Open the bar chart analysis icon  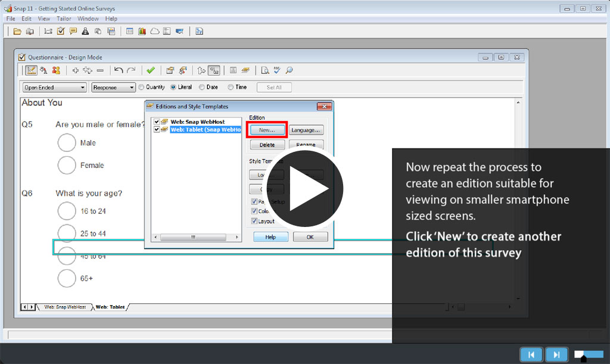[x=142, y=30]
